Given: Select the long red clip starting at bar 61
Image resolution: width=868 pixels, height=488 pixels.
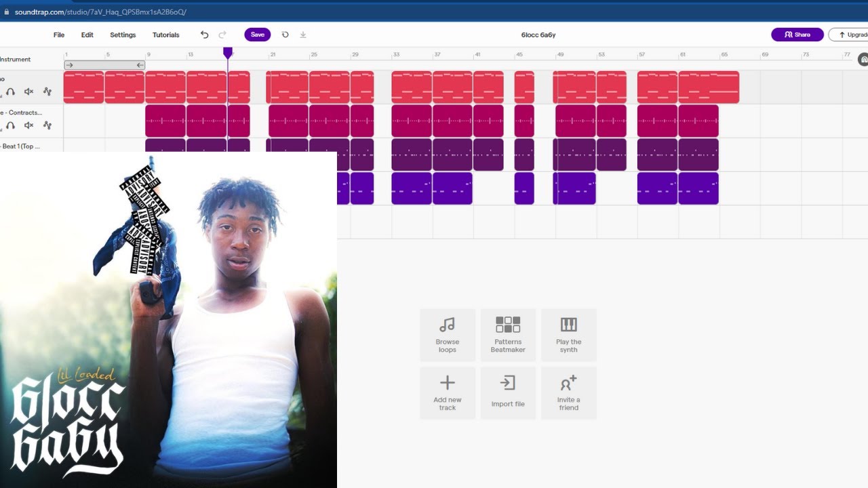Looking at the screenshot, I should pos(709,87).
